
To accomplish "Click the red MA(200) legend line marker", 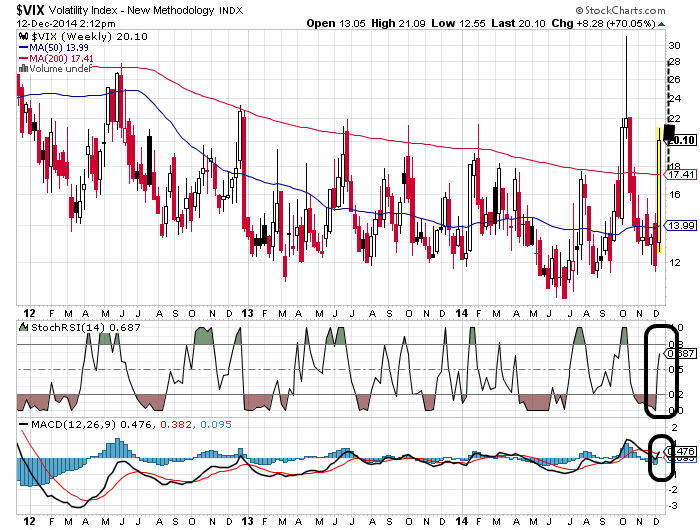I will coord(24,58).
